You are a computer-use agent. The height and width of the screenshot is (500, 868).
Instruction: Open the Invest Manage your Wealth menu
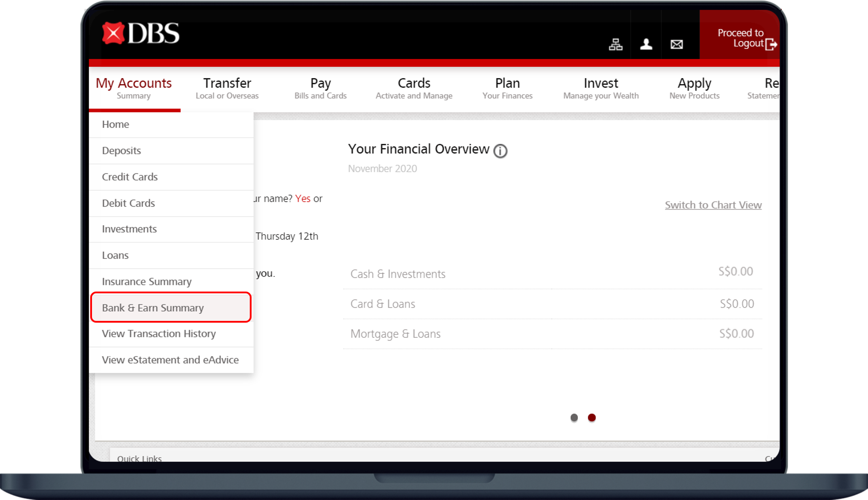click(600, 88)
